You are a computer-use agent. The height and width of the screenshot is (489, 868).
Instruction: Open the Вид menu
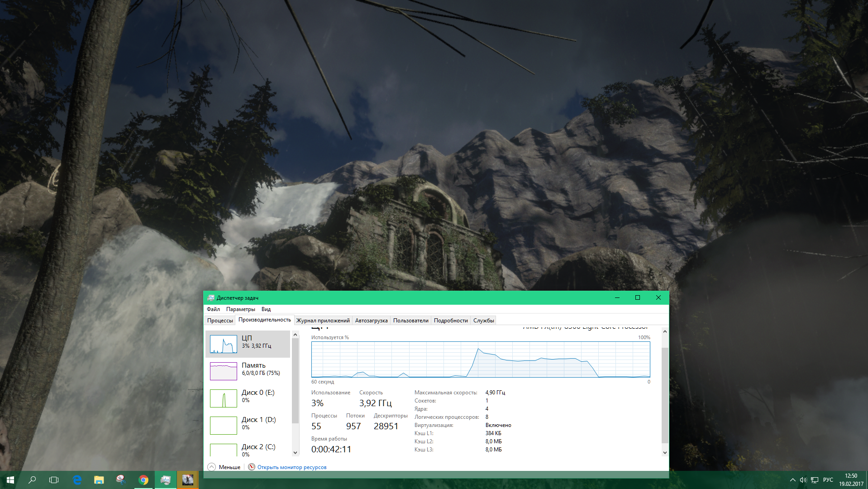point(266,309)
